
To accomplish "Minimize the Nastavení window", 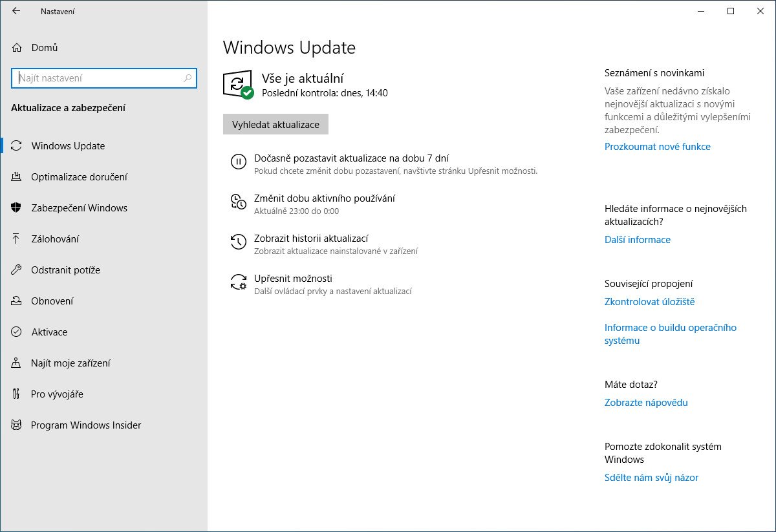I will pyautogui.click(x=701, y=11).
